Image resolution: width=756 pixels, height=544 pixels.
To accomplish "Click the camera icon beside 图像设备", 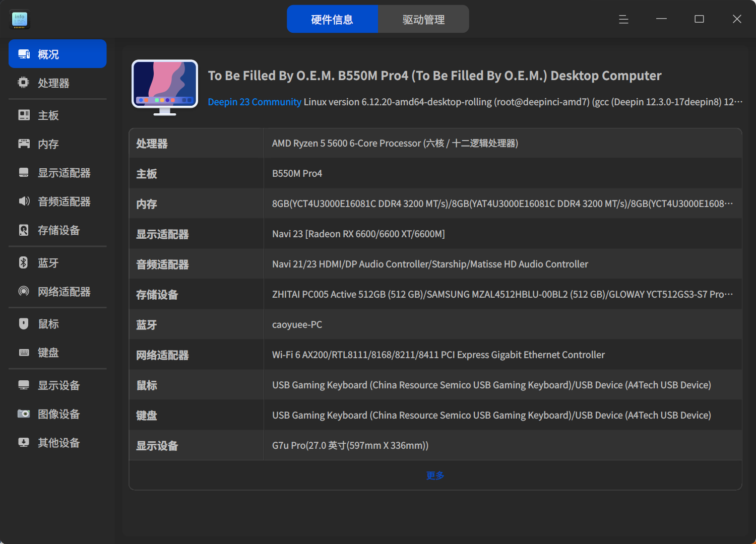I will 24,414.
